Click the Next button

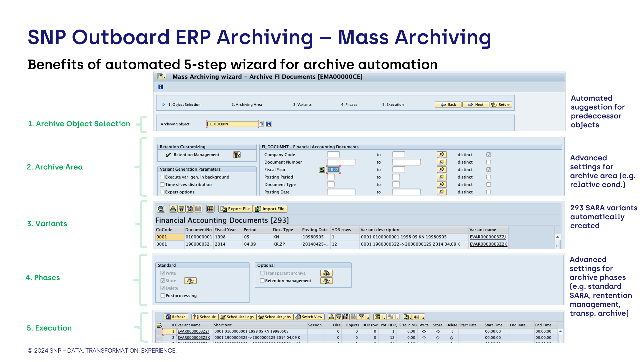click(x=476, y=105)
